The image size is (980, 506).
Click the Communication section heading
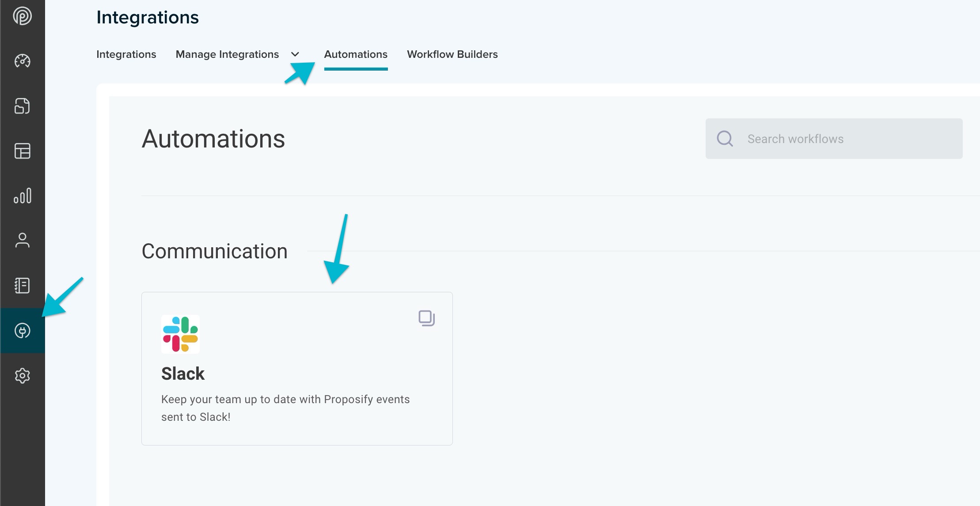coord(214,251)
